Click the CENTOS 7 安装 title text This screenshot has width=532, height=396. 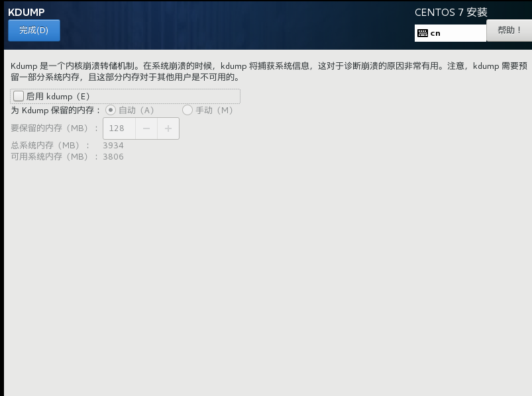(451, 12)
